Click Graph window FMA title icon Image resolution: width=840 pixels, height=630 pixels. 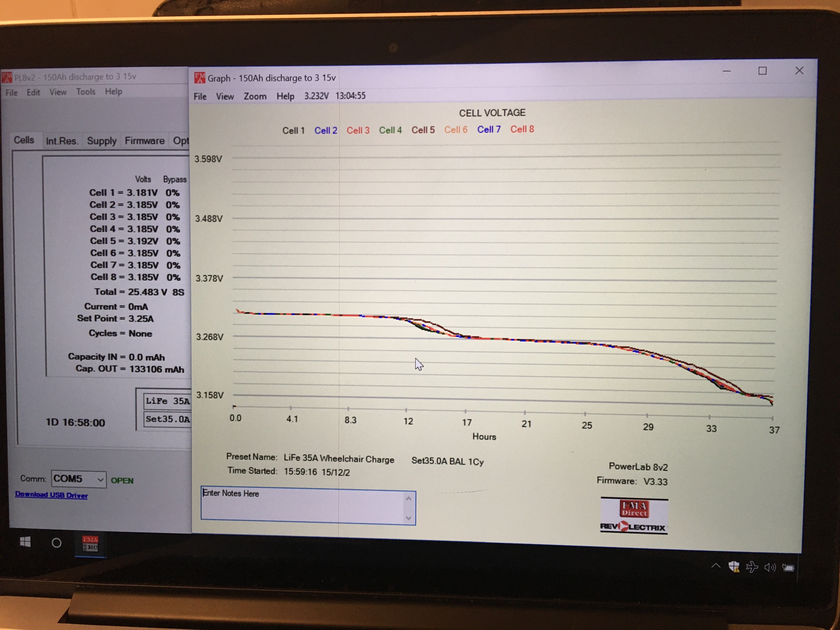pyautogui.click(x=200, y=78)
